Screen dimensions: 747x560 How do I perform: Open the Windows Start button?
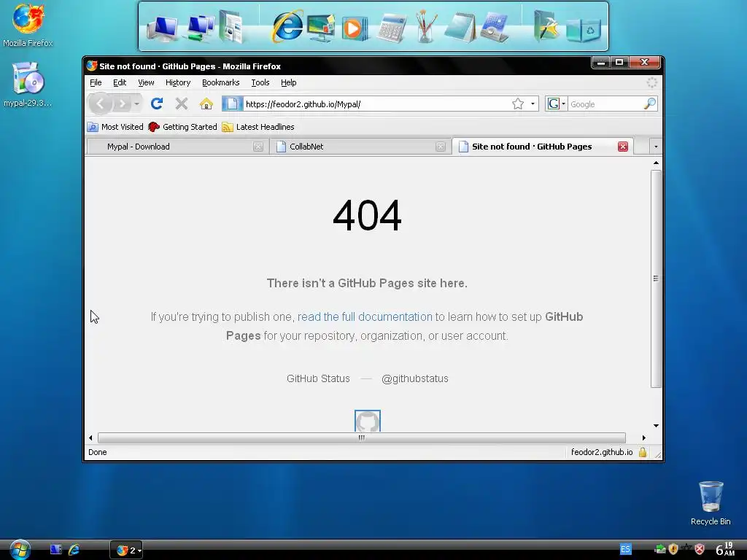coord(20,550)
